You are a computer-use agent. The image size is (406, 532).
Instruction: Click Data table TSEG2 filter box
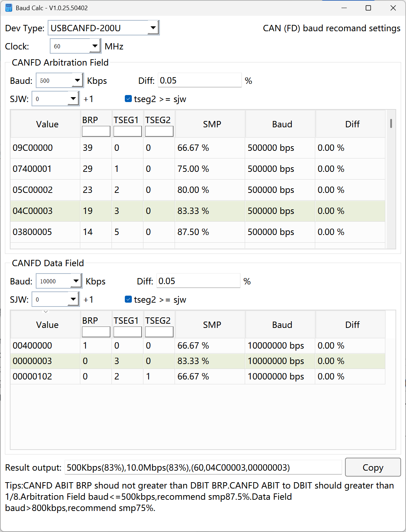click(159, 332)
